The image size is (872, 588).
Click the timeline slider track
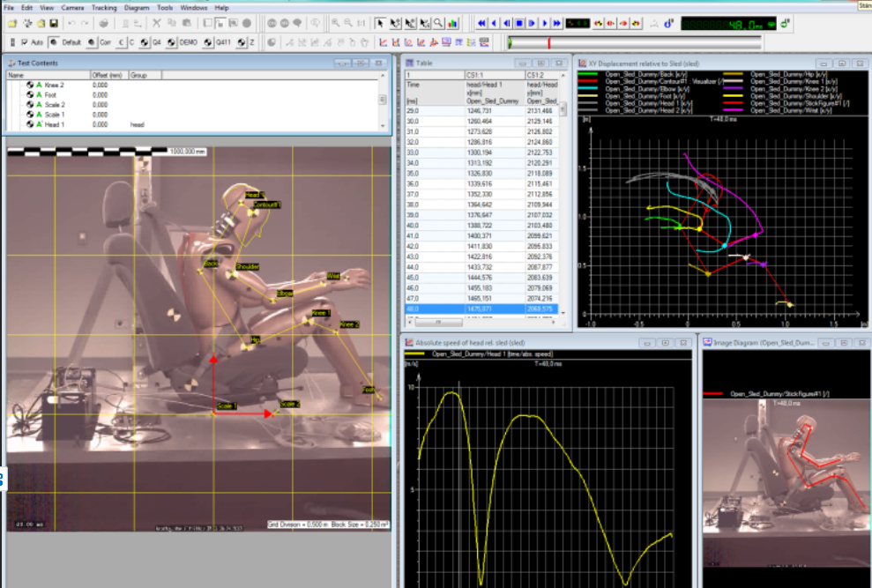coord(635,42)
